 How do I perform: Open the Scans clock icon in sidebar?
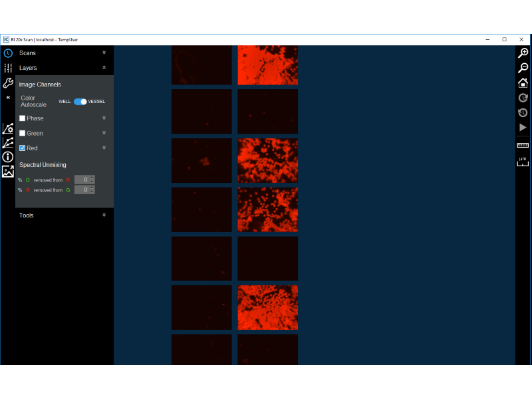pos(8,53)
